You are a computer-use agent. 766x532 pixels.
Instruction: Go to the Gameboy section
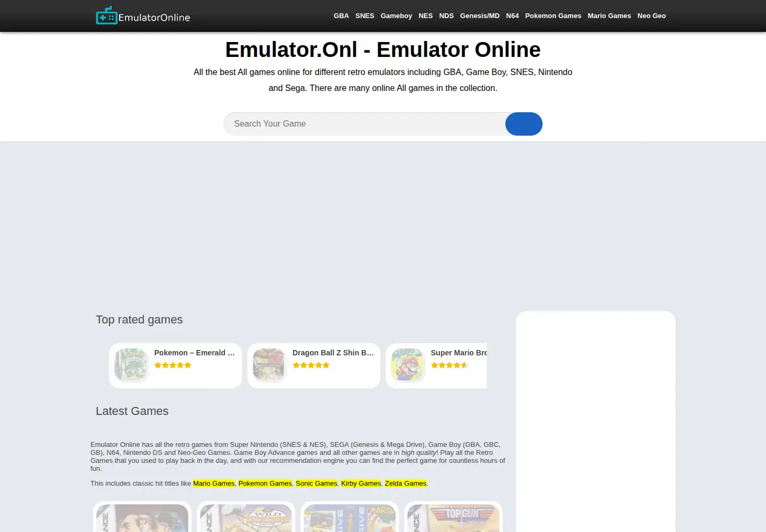pos(396,16)
